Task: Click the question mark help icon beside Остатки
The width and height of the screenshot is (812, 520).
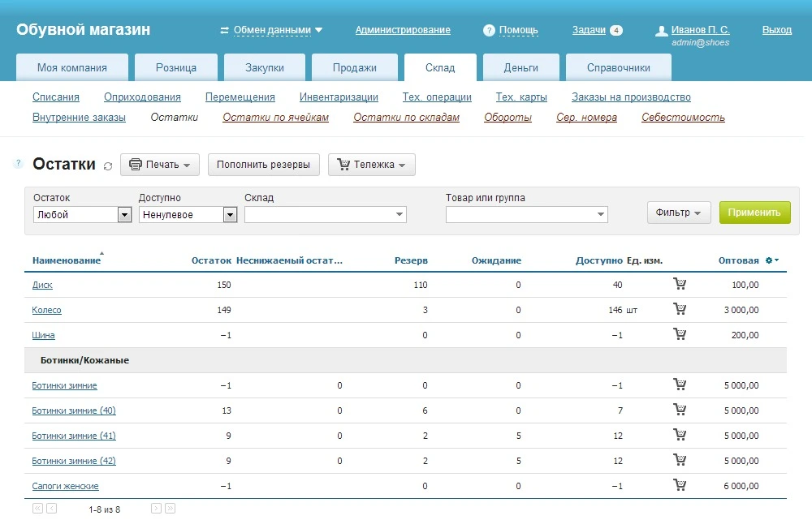Action: pos(18,164)
